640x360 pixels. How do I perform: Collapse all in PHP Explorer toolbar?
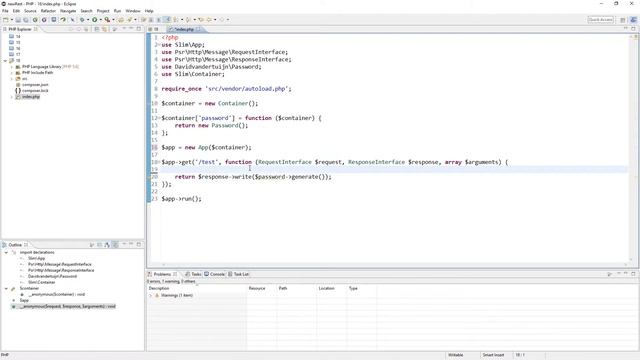tap(97, 29)
